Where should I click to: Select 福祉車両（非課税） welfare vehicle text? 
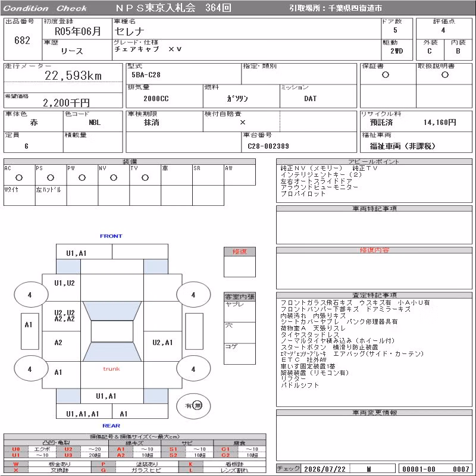(403, 146)
